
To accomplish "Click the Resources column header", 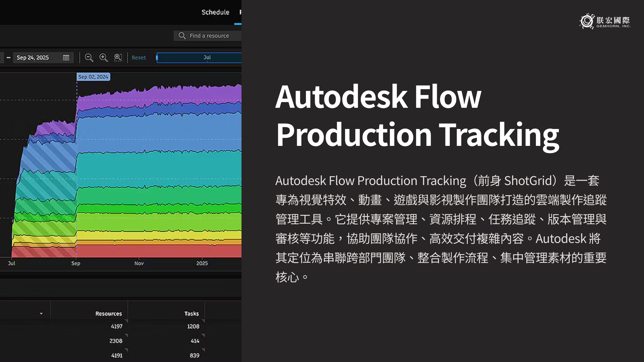I will click(108, 313).
